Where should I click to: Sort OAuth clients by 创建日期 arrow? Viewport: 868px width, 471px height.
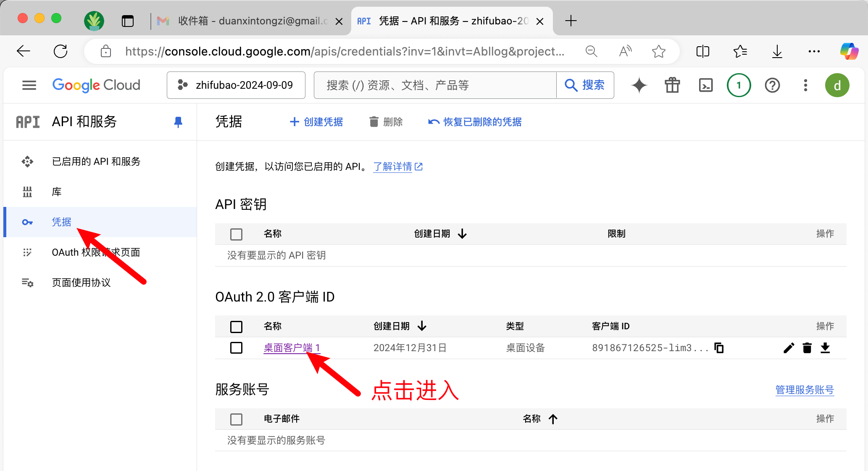click(x=422, y=326)
